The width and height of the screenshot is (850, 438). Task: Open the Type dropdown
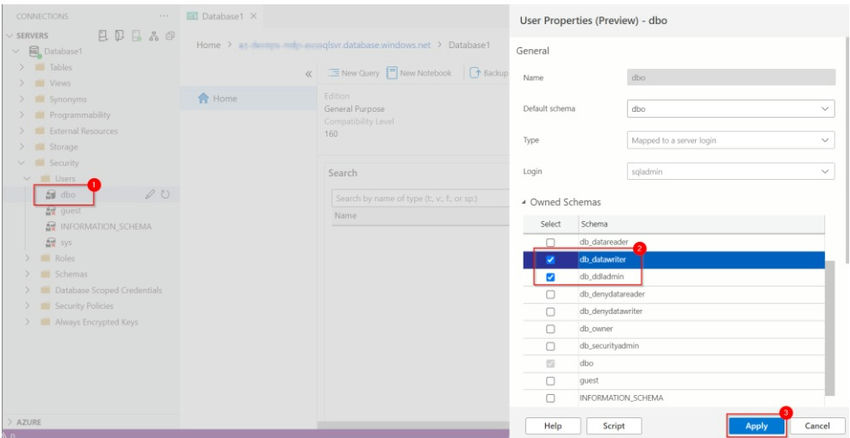[730, 140]
